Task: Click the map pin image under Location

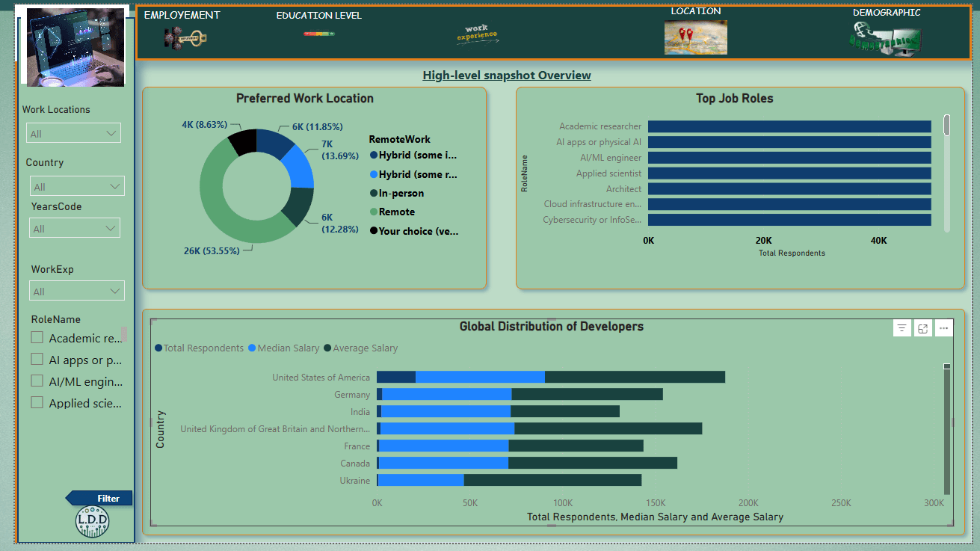Action: pos(696,37)
